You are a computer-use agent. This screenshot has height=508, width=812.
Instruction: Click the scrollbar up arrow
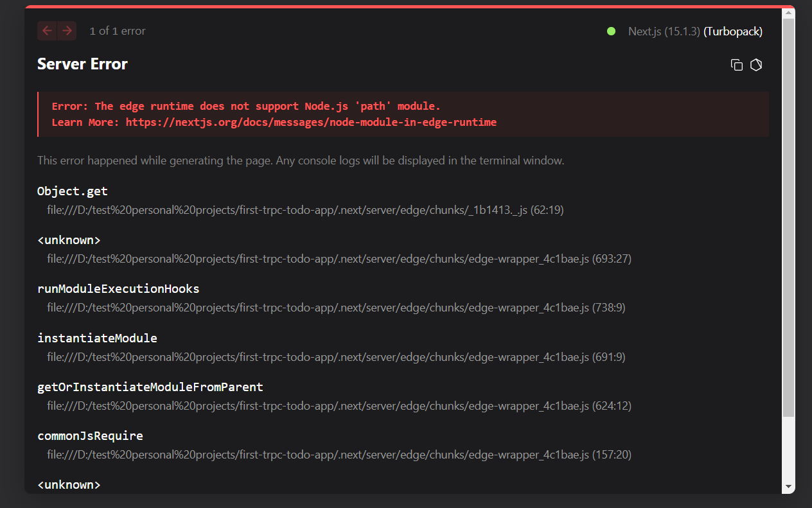788,12
